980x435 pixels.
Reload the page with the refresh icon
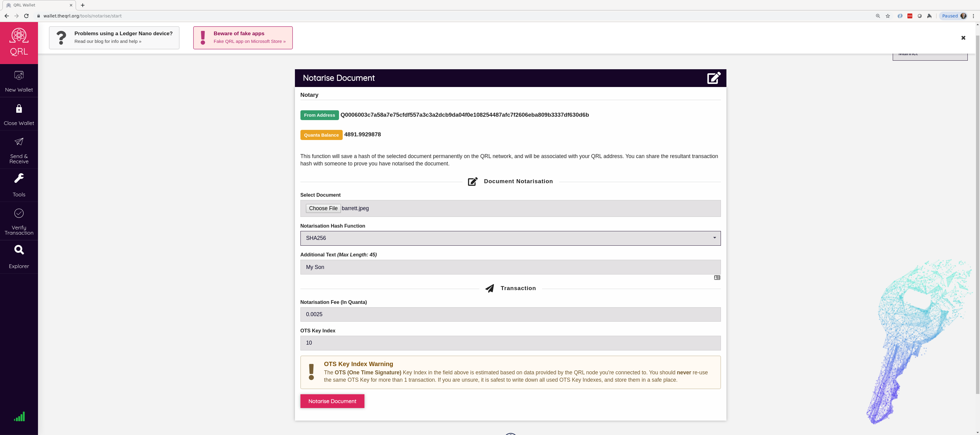[26, 16]
